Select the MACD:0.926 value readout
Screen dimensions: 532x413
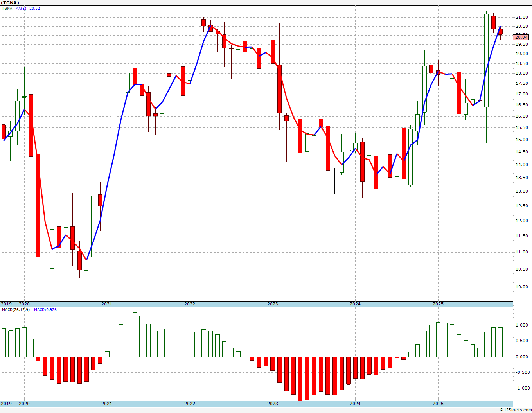45,310
